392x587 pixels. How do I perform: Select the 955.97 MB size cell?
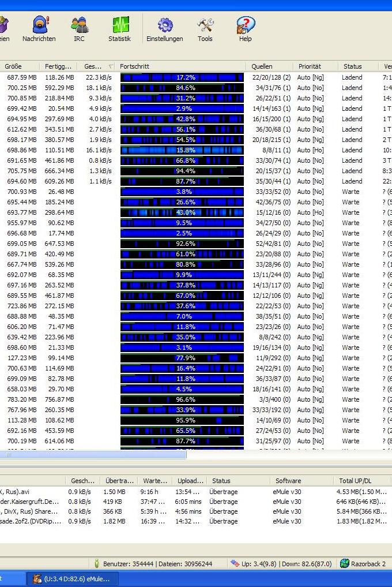pyautogui.click(x=22, y=223)
